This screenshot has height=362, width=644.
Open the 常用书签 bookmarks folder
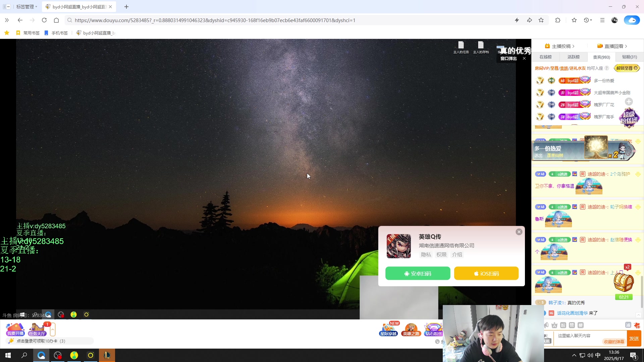tap(28, 33)
